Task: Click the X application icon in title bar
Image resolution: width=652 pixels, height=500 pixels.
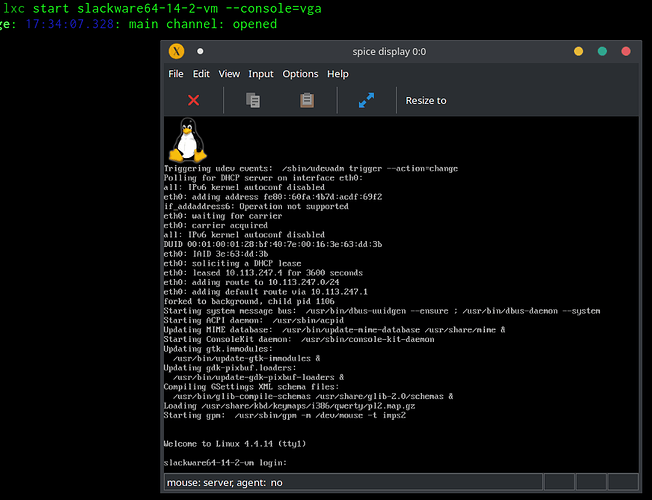Action: tap(176, 51)
